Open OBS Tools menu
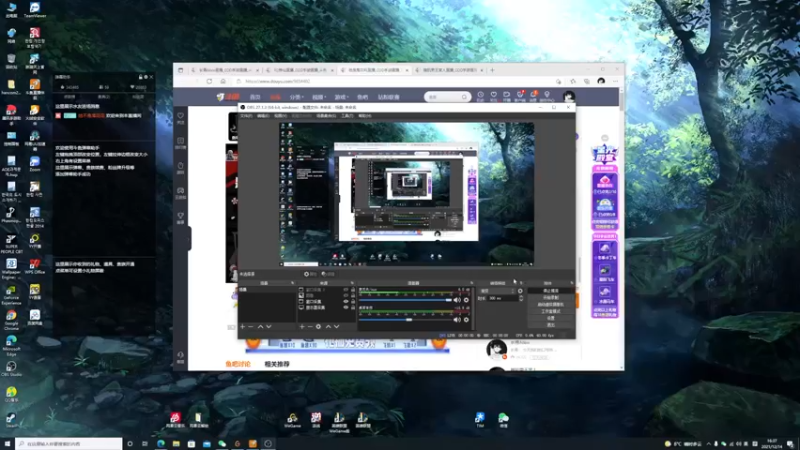Screen dimensions: 800x450 347,116
